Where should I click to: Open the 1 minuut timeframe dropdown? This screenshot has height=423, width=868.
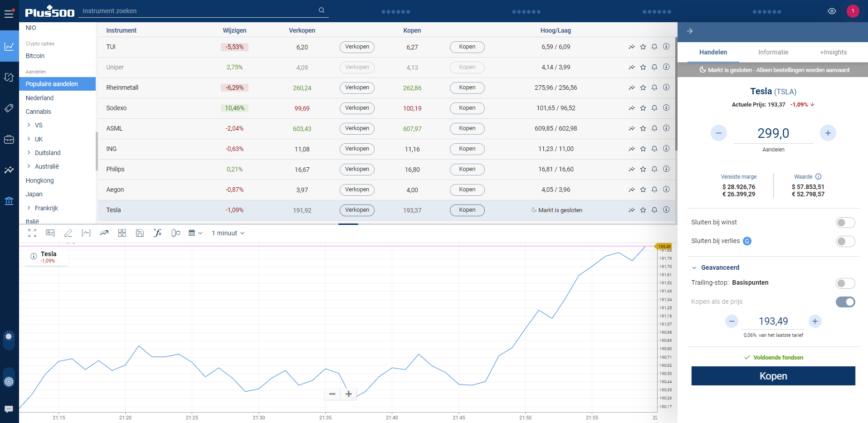pos(228,233)
